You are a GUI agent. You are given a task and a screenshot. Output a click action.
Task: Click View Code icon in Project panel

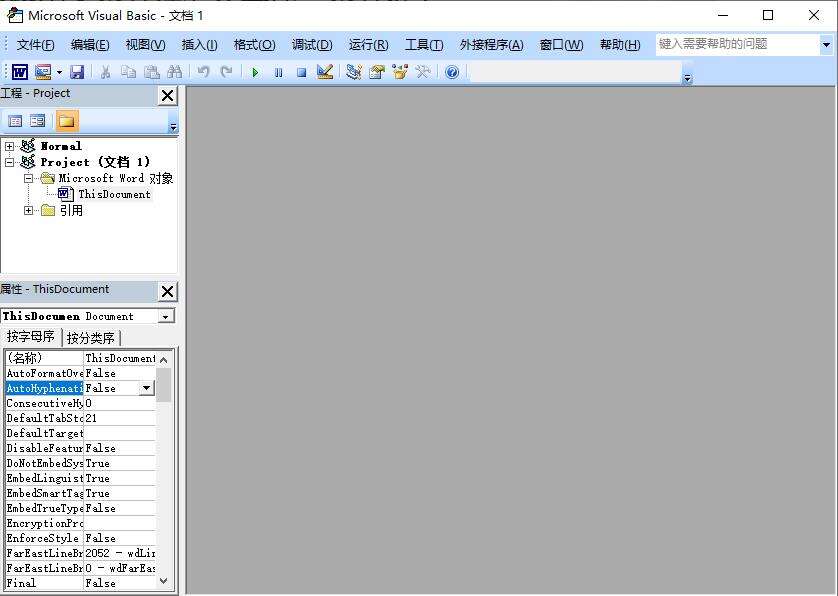pos(15,121)
